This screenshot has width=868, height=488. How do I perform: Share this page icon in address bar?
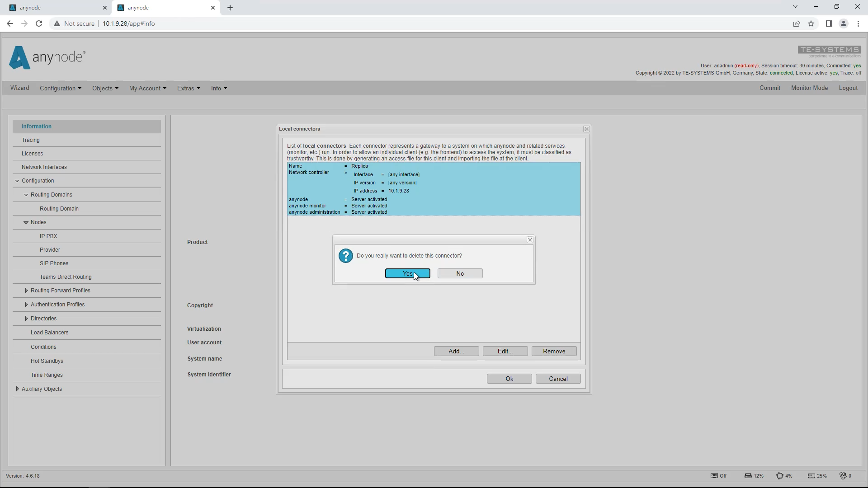(797, 23)
